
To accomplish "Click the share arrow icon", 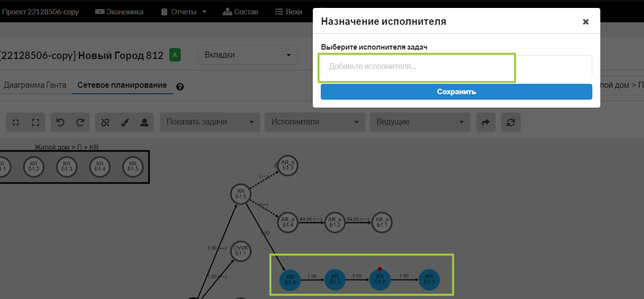I will click(x=486, y=122).
